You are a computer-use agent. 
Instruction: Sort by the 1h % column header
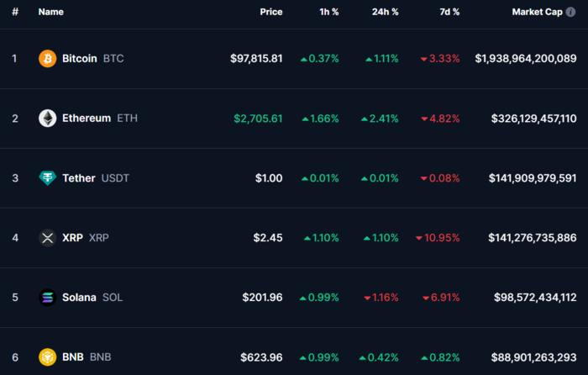click(329, 12)
